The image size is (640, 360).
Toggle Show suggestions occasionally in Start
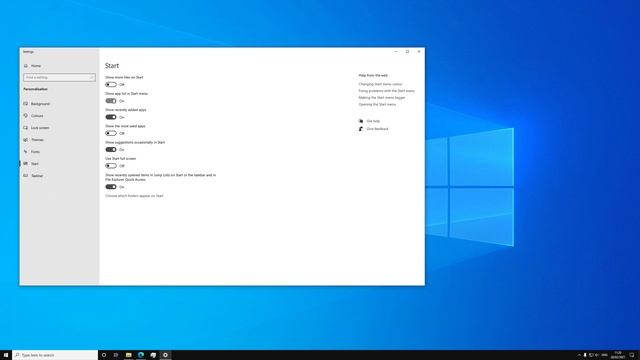[111, 150]
